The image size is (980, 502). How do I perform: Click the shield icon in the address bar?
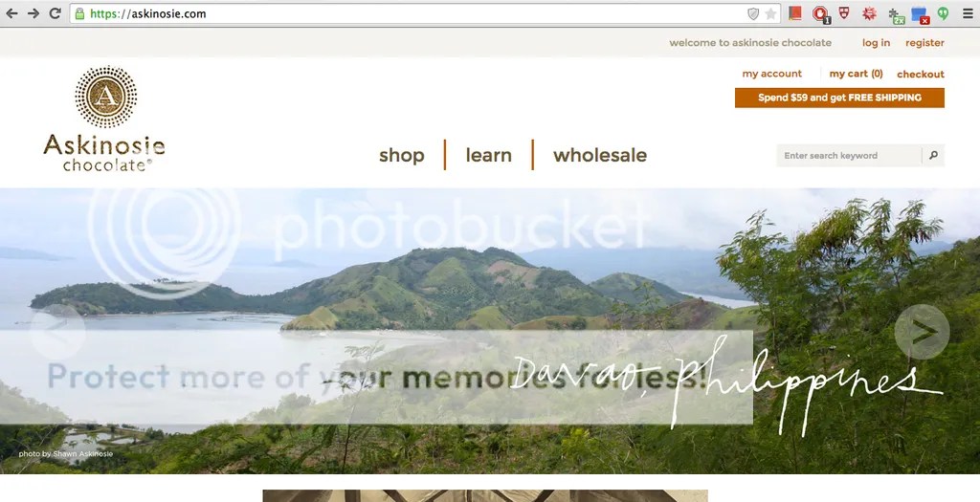click(754, 13)
